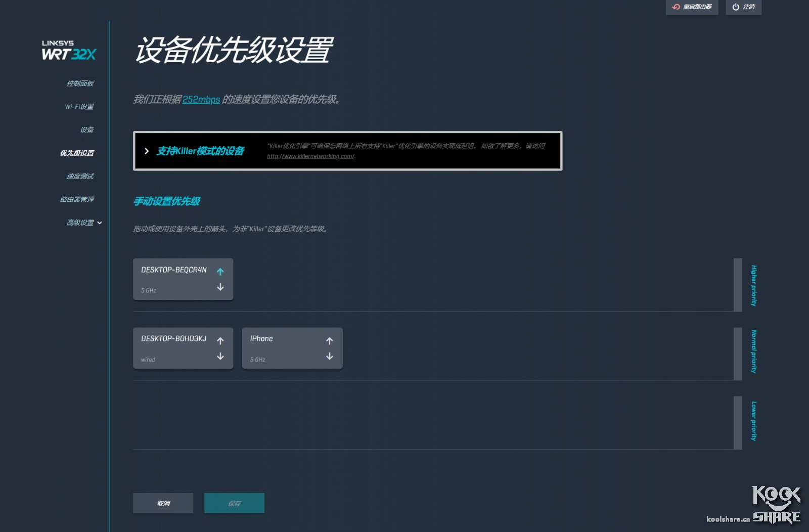809x532 pixels.
Task: Click the Linksys WRT32X logo
Action: tap(68, 49)
